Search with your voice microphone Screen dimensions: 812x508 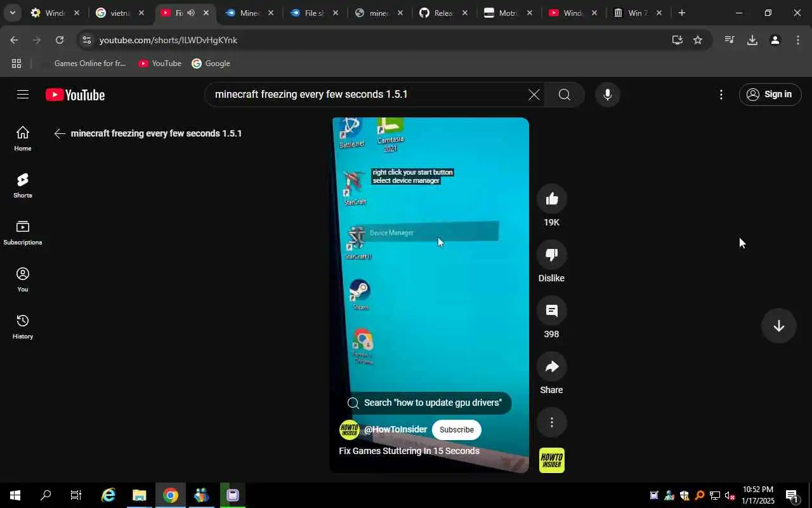coord(608,95)
